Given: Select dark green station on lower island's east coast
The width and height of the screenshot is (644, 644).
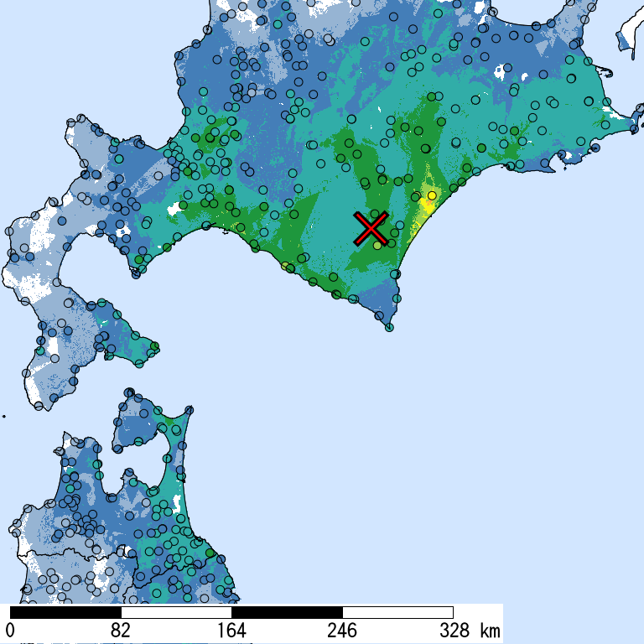Looking at the screenshot, I should pyautogui.click(x=210, y=553).
